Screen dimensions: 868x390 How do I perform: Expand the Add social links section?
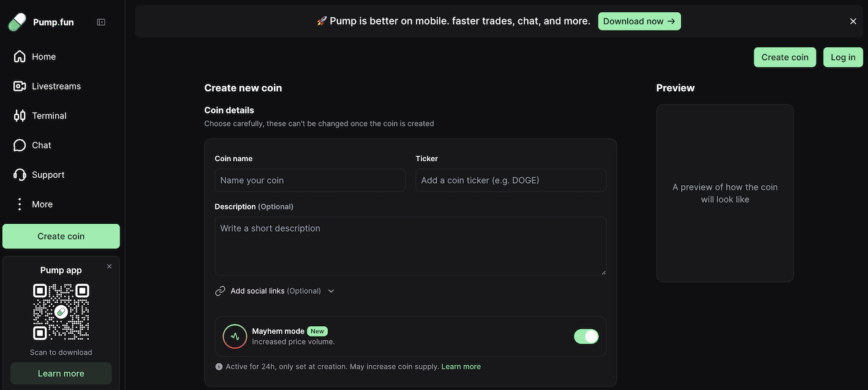click(x=275, y=291)
